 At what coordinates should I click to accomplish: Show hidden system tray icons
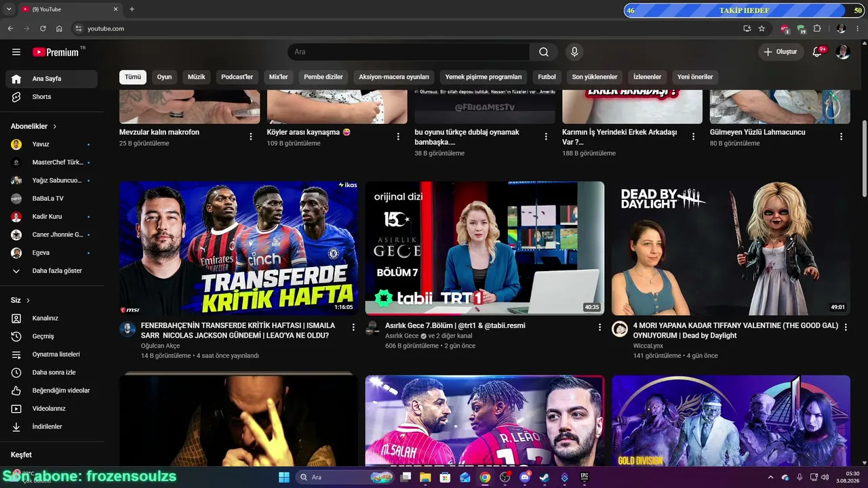click(x=770, y=477)
